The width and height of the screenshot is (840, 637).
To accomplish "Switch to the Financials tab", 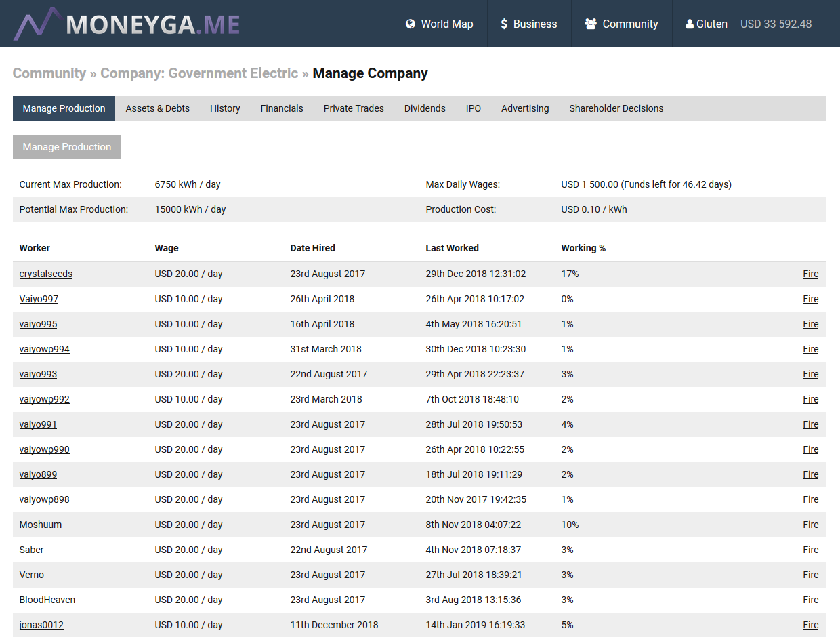I will pyautogui.click(x=281, y=108).
